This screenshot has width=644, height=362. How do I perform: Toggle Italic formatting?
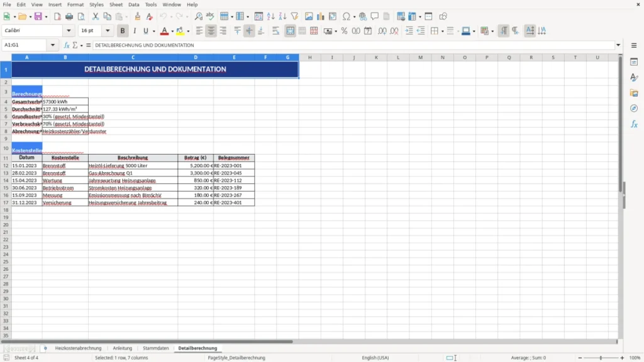[135, 31]
